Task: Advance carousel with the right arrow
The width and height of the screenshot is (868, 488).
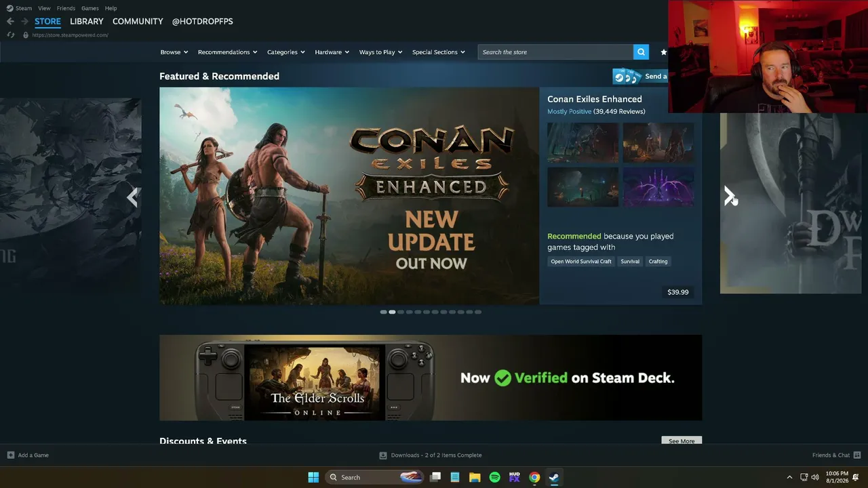Action: pos(729,197)
